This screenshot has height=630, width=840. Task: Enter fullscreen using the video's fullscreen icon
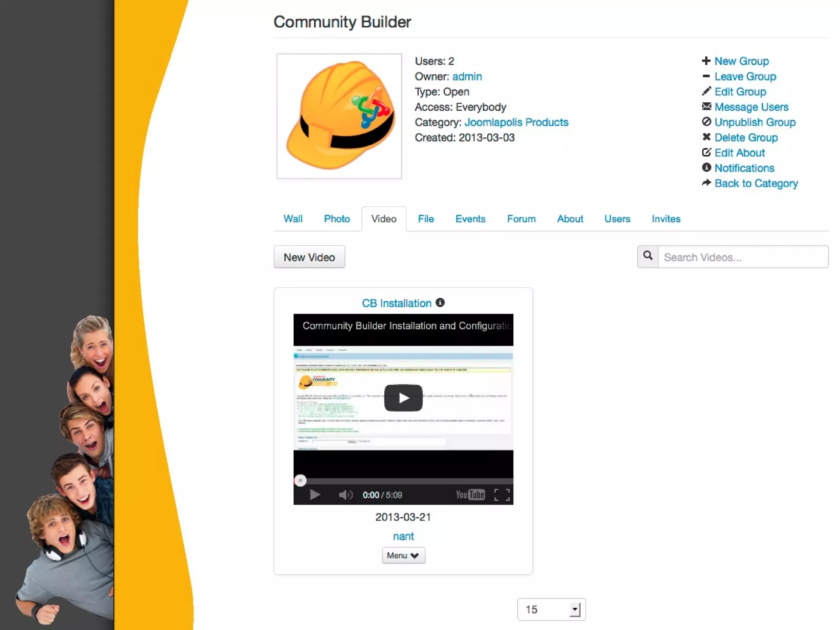click(x=502, y=495)
